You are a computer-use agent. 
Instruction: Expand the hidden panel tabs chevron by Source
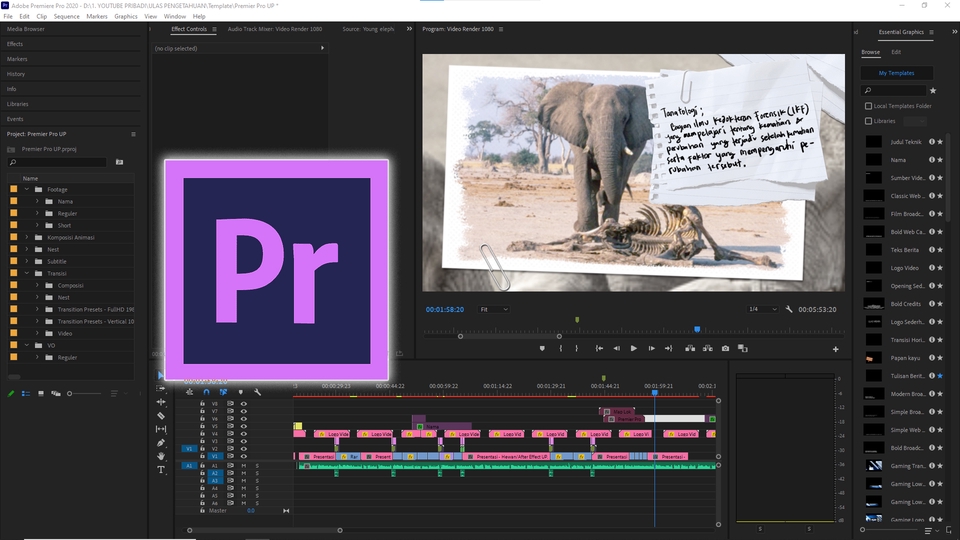pos(409,29)
